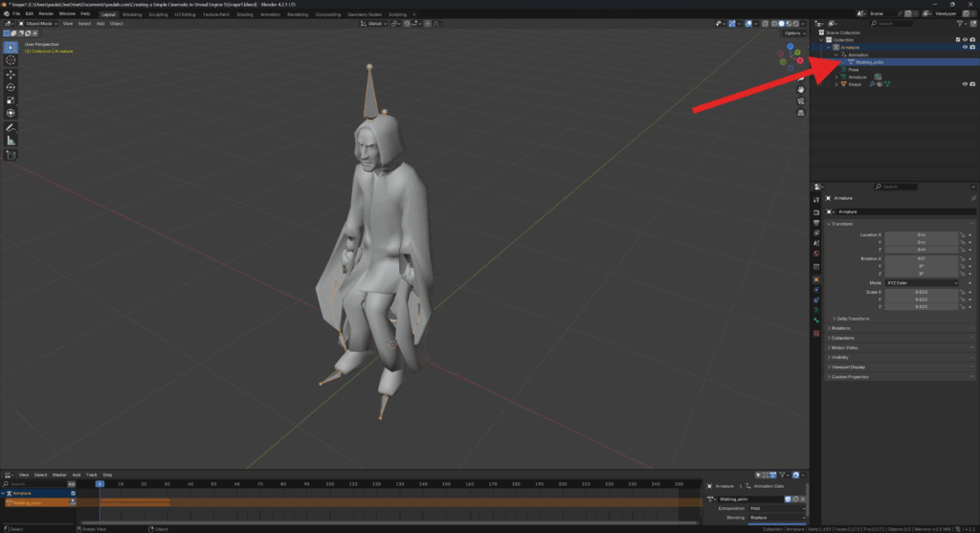Select Walking_anim action in the outliner

click(868, 62)
